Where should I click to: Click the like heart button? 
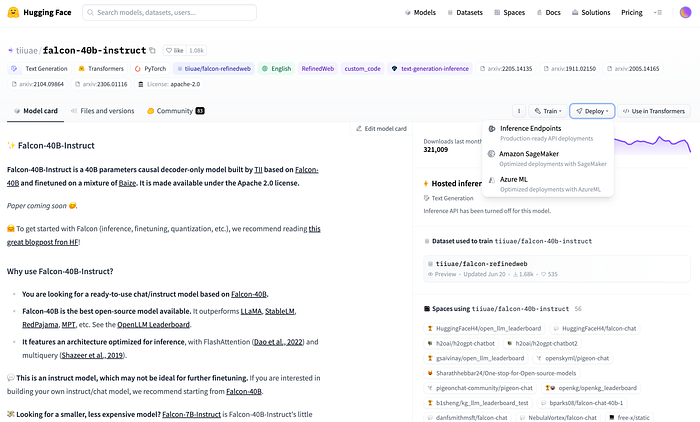coord(175,50)
